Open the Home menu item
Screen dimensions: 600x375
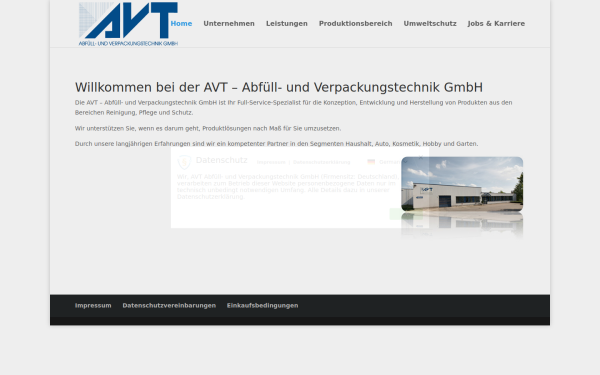coord(181,24)
